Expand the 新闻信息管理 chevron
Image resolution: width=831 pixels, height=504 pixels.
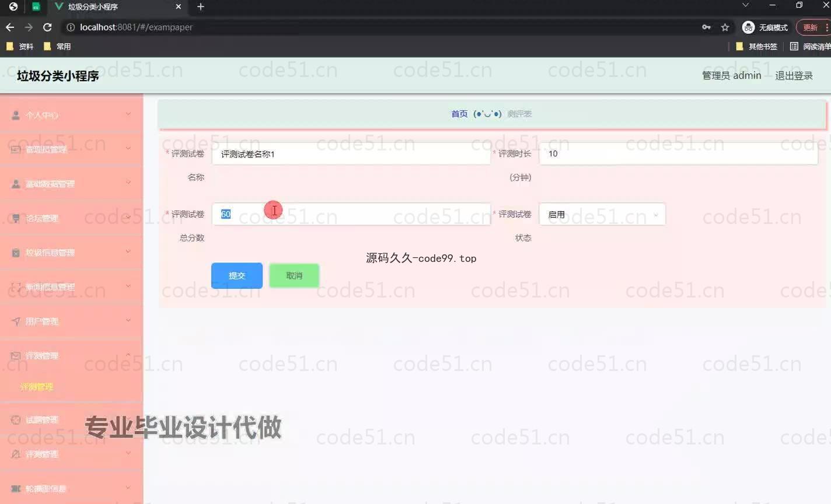128,286
